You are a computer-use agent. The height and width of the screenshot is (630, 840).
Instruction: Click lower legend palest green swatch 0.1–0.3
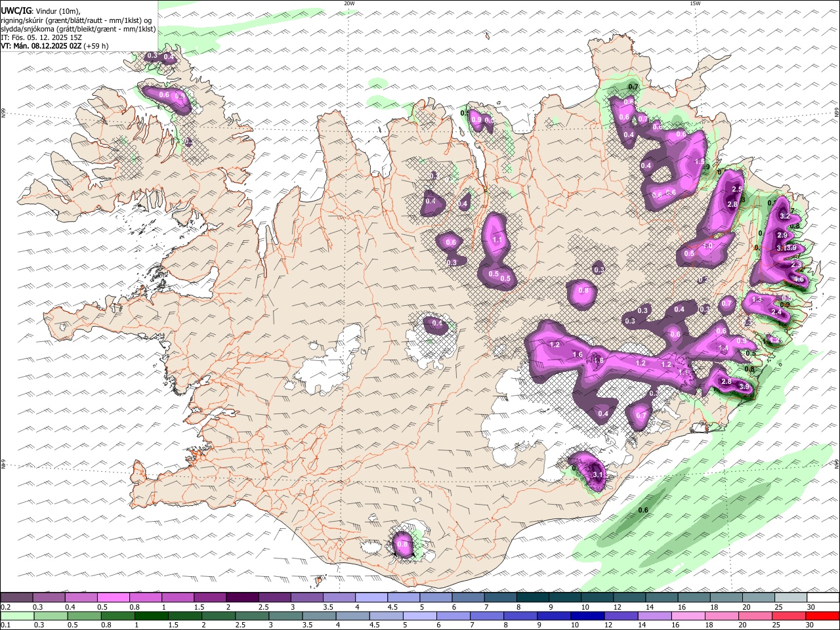(x=17, y=616)
